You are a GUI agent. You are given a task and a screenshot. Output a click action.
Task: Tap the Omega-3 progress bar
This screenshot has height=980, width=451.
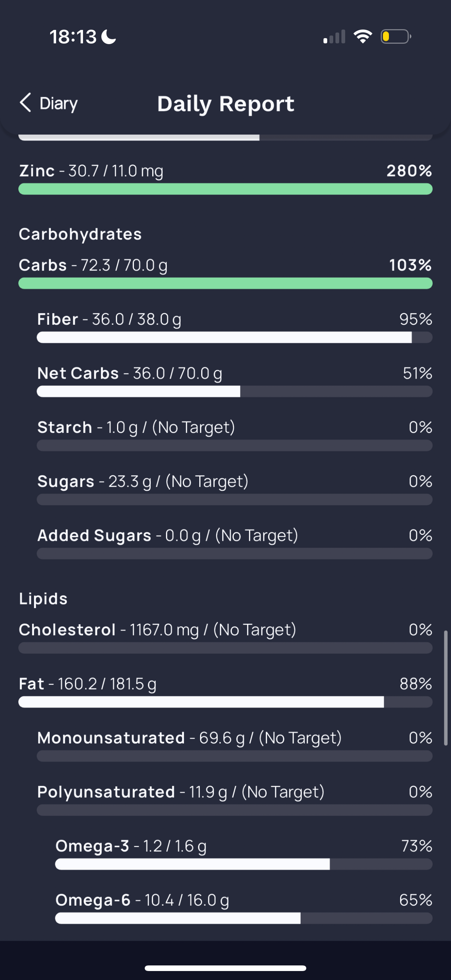click(243, 864)
